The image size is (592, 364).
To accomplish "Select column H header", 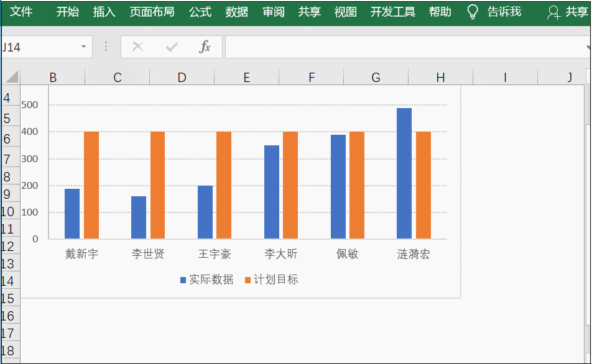I will point(441,77).
